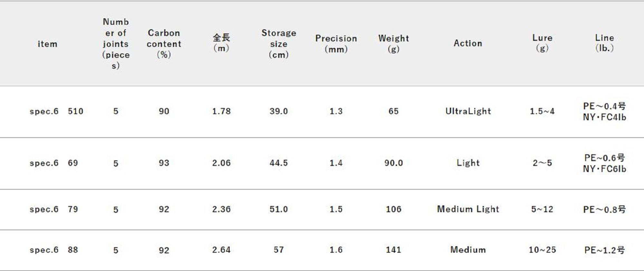Click the 'Lure (g)' column header
Screen dimensions: 644x271
542,43
